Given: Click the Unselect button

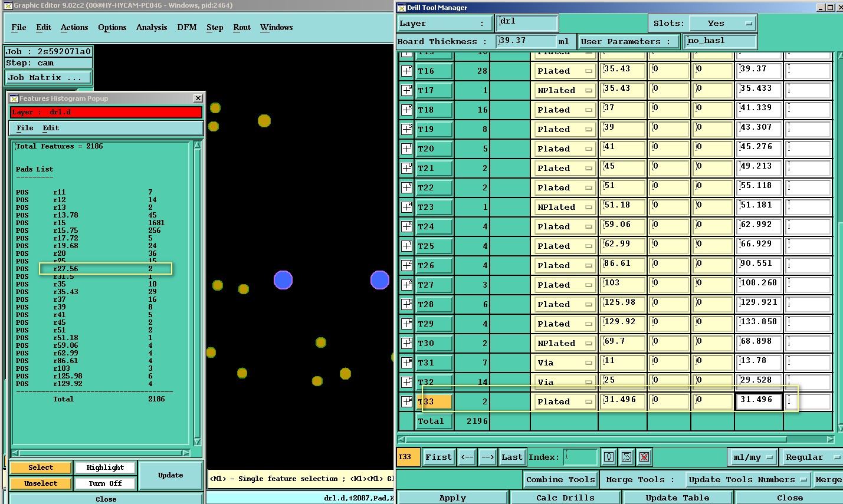Looking at the screenshot, I should (x=41, y=483).
